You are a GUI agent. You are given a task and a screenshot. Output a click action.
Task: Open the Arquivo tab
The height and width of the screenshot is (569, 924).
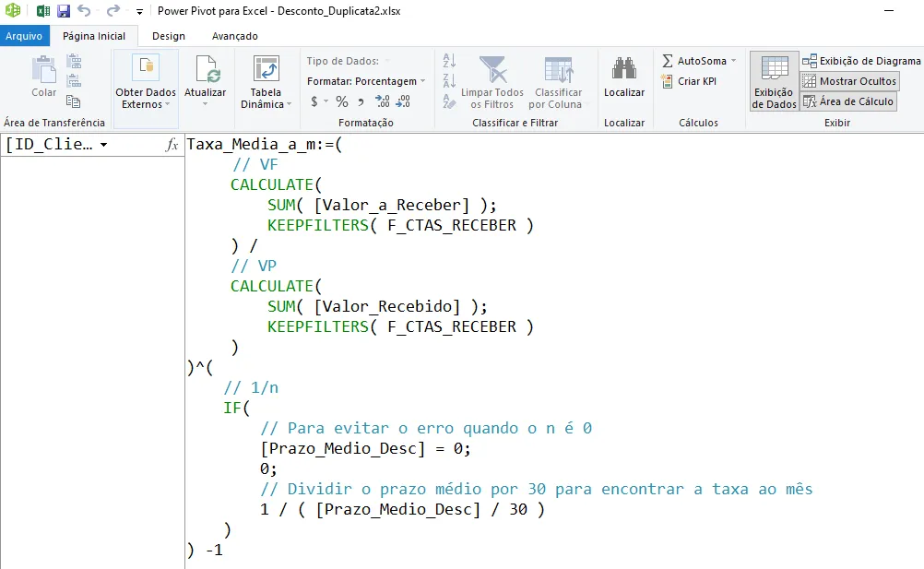(24, 36)
